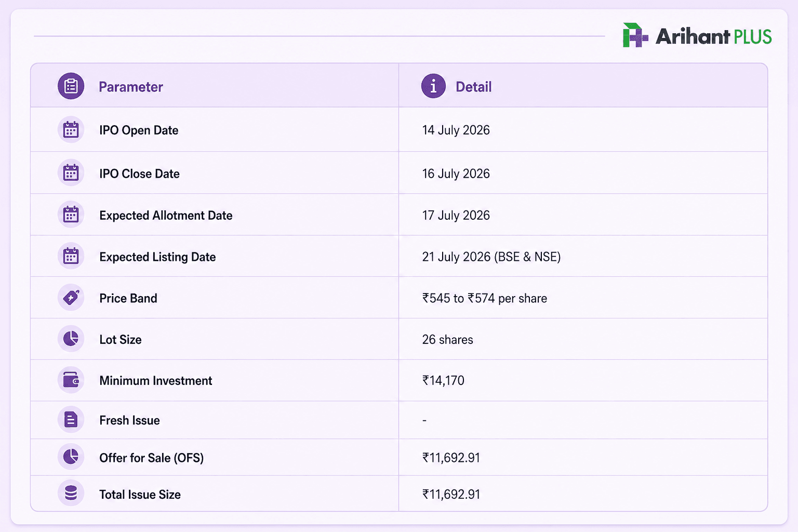This screenshot has height=532, width=798.
Task: Click ₹11,692.91 in Total Issue Size row
Action: [x=451, y=494]
